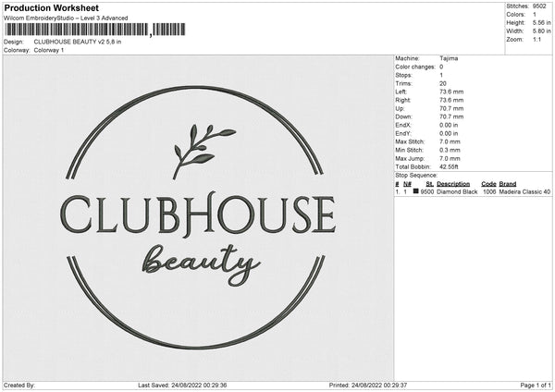
Task: Select the design name CLUBHOUSE BEAUTY v2
Action: tap(78, 42)
